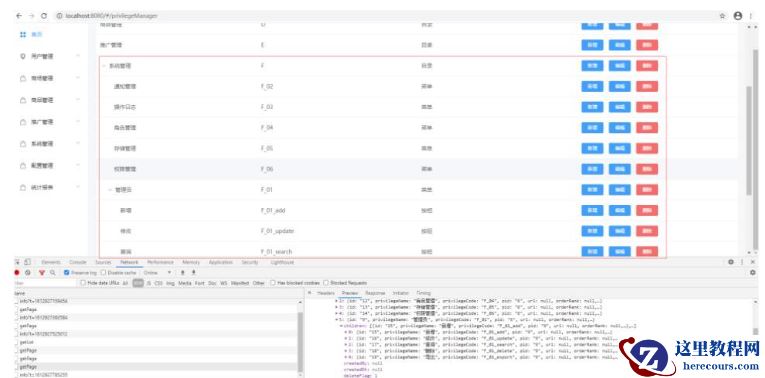Screen dimensions: 765x378
Task: Click the icon beside 用户管理 in sidebar
Action: (x=22, y=57)
